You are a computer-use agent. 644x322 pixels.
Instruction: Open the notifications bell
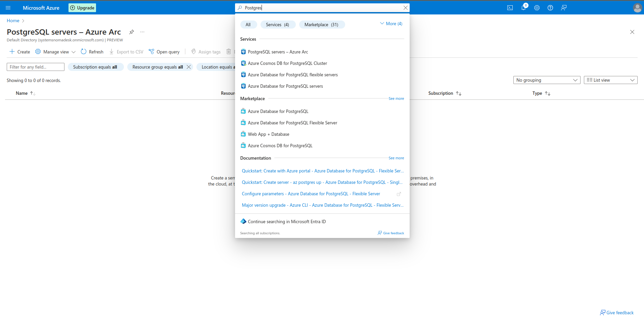pyautogui.click(x=523, y=8)
